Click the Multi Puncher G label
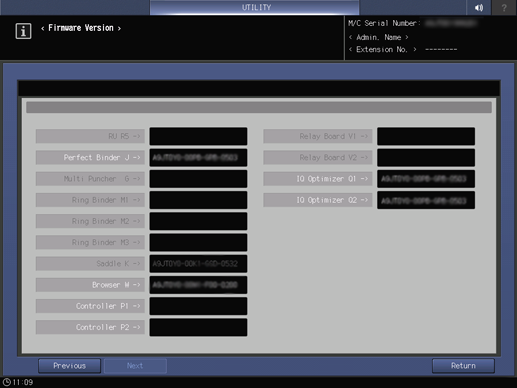The width and height of the screenshot is (517, 388). coord(90,179)
